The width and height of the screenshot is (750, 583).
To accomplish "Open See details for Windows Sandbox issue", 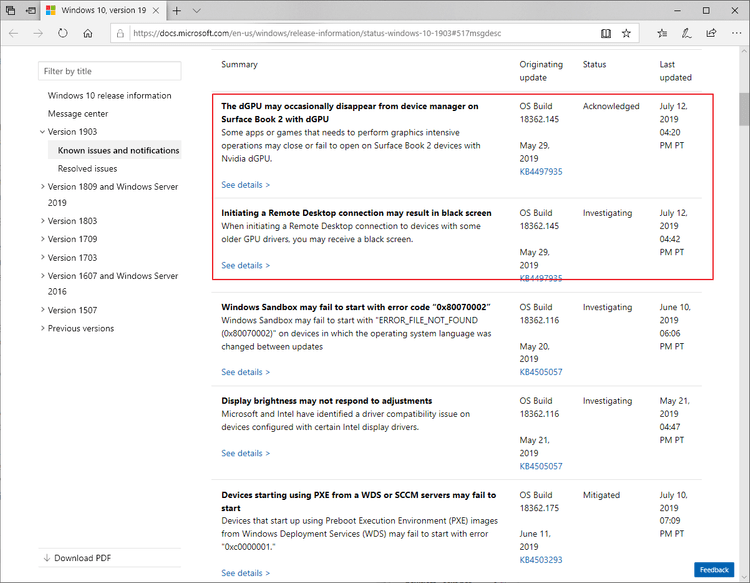I will [245, 372].
